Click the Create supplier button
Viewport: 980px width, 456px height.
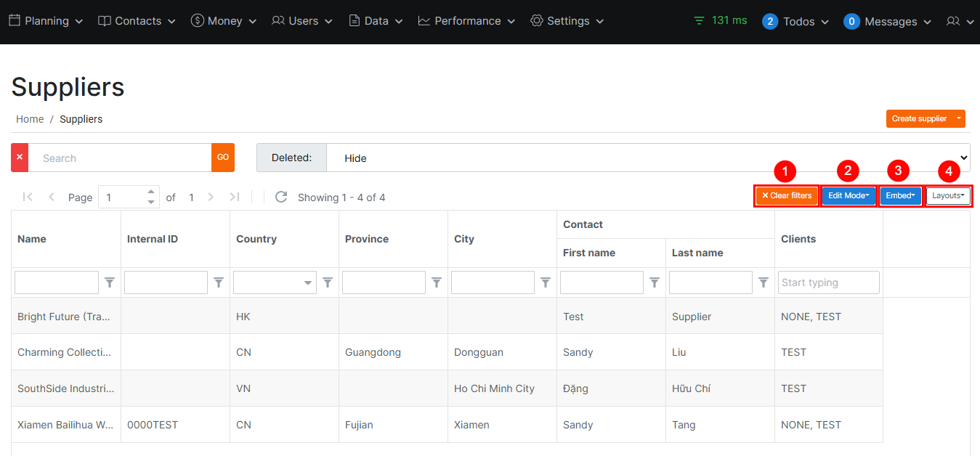(x=919, y=118)
